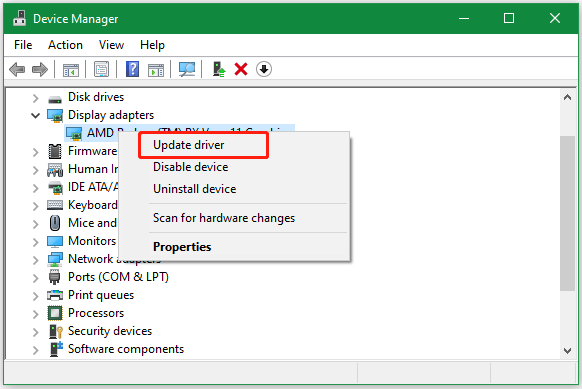Expand the Mice and pointing devices node
Image resolution: width=582 pixels, height=389 pixels.
click(35, 224)
